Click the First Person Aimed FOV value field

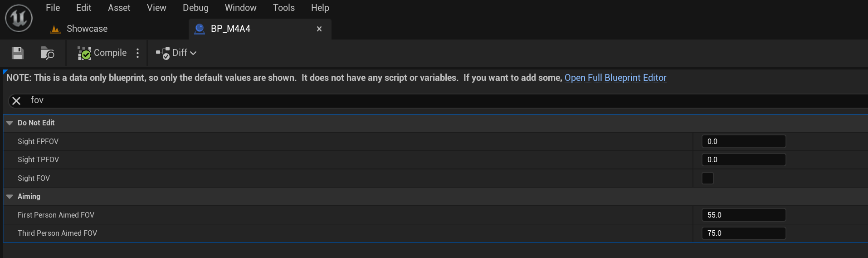743,215
